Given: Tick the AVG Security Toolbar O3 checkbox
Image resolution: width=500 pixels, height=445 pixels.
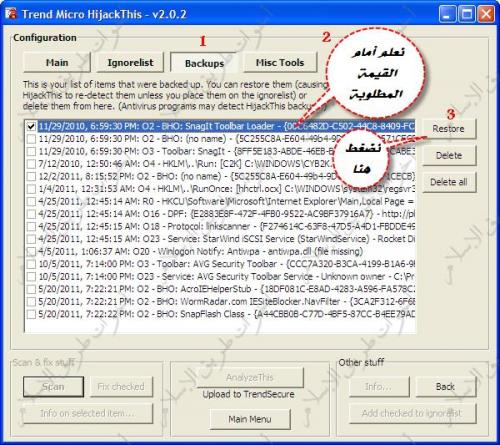Looking at the screenshot, I should 31,264.
